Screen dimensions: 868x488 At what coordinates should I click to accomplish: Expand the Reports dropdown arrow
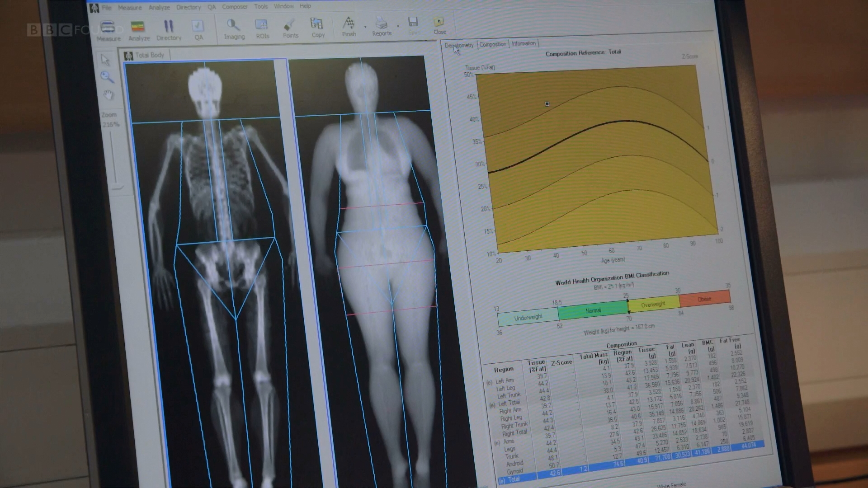pos(398,26)
